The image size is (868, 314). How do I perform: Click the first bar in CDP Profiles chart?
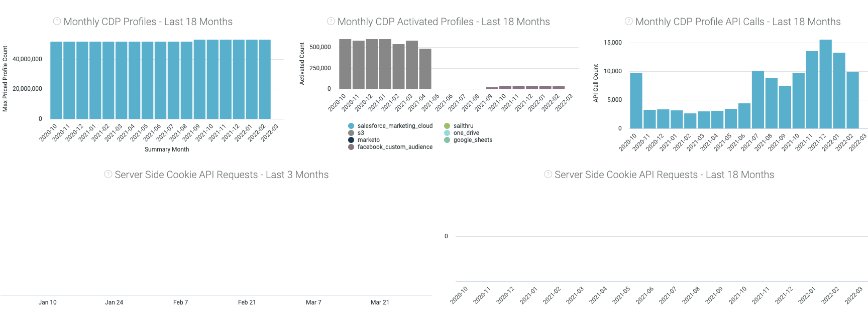(x=56, y=80)
